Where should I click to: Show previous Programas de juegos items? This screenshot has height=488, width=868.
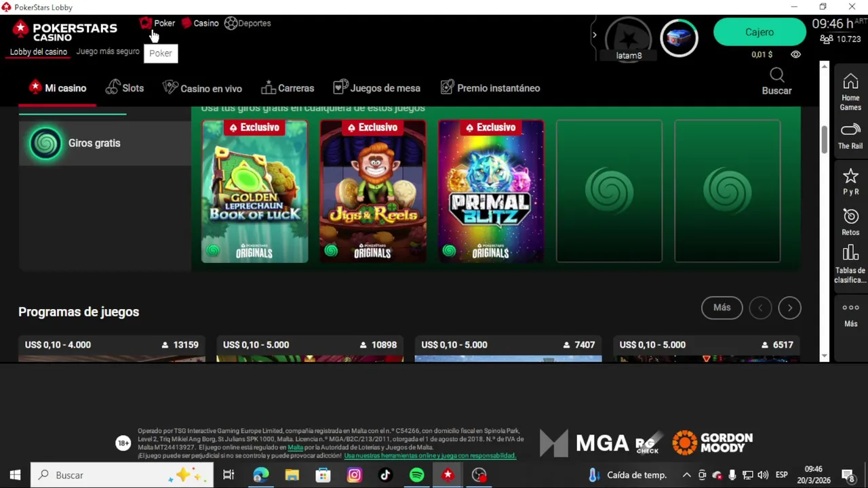coord(760,308)
